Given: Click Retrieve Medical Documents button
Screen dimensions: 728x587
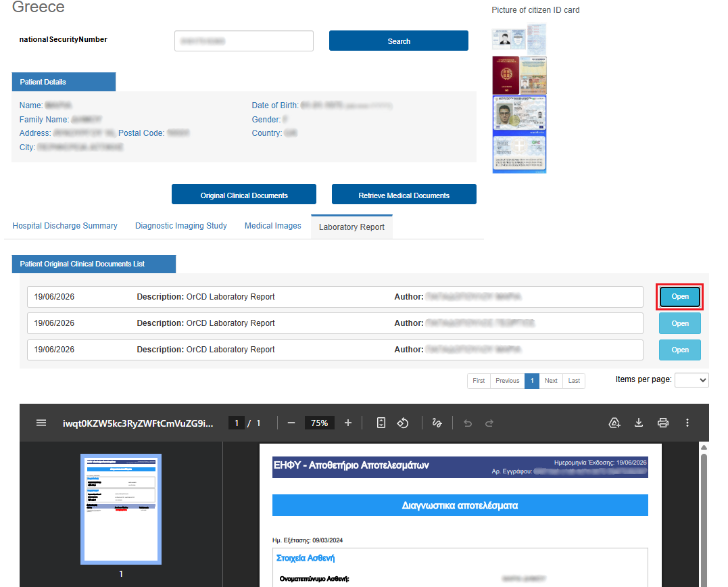Looking at the screenshot, I should (404, 195).
